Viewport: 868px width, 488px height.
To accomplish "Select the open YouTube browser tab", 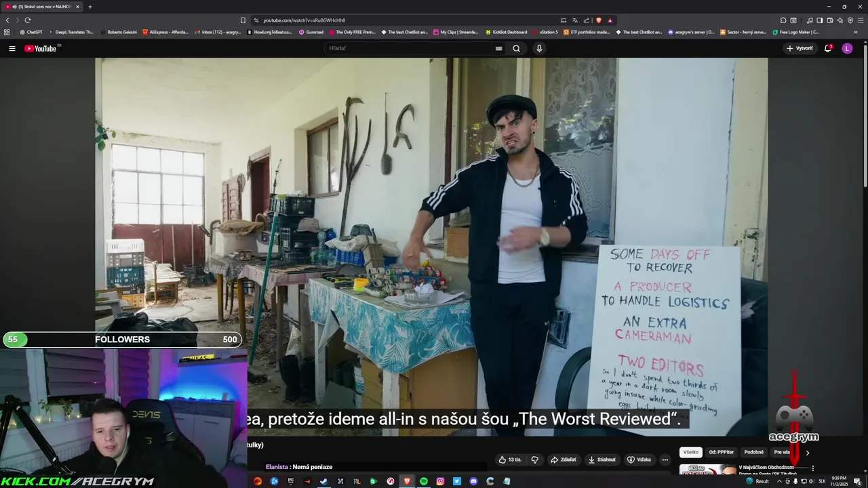I will click(x=42, y=7).
